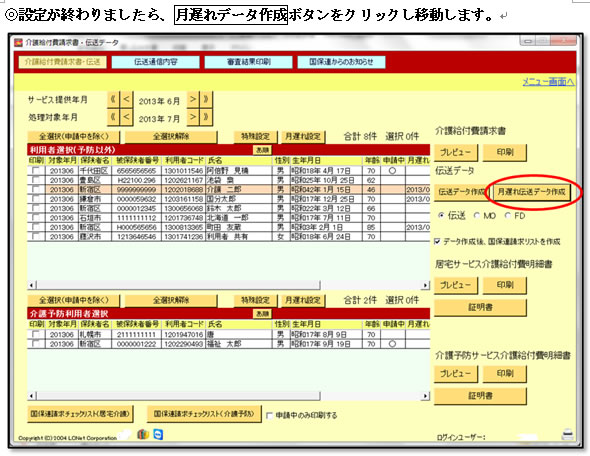Enable 申請中のみ印刷する checkbox
The width and height of the screenshot is (590, 456).
269,415
